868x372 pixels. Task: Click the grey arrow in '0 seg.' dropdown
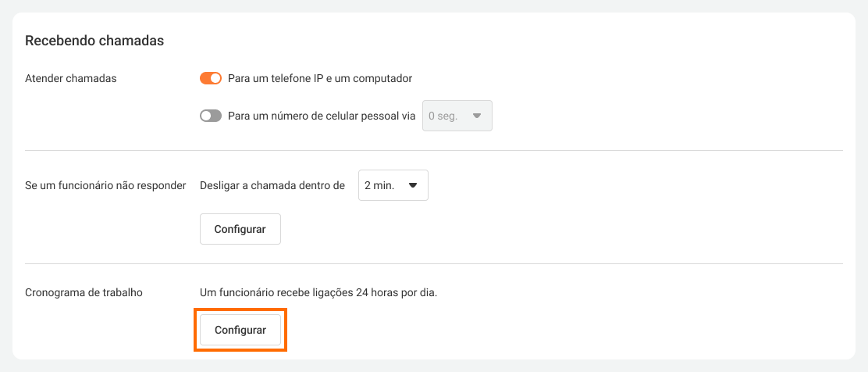[x=477, y=116]
